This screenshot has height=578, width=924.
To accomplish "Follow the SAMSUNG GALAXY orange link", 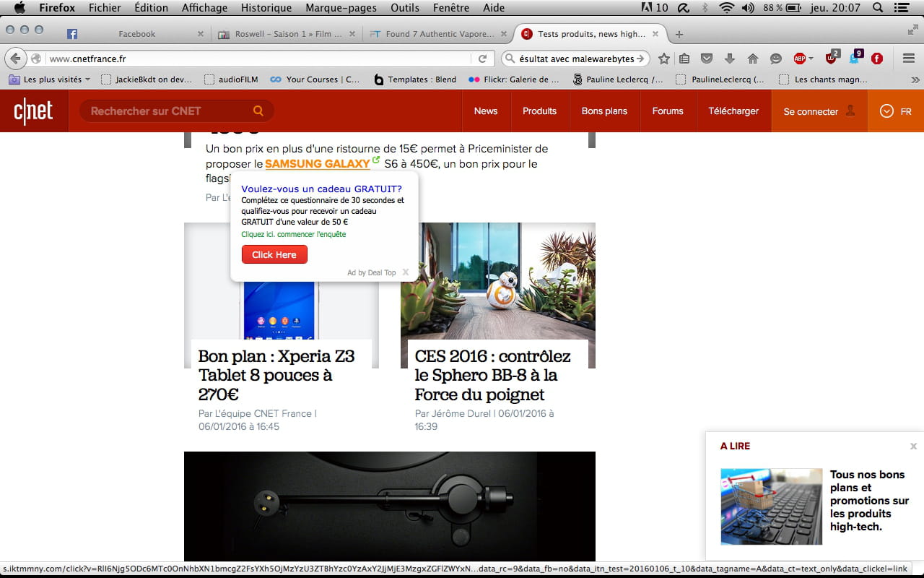I will point(318,164).
